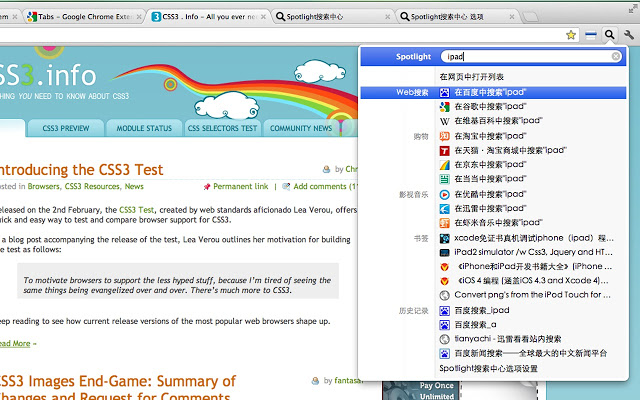640x400 pixels.
Task: Follow the Browsers category link
Action: [x=43, y=187]
